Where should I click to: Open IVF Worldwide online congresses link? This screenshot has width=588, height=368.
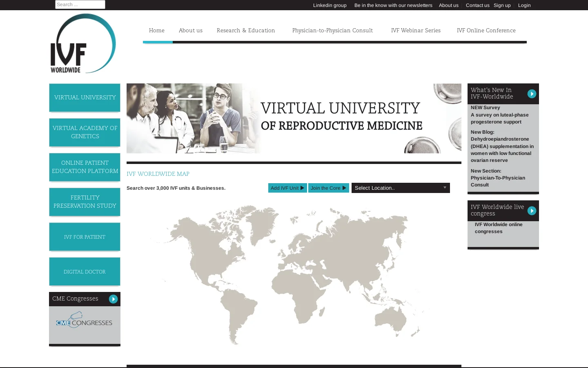point(499,228)
